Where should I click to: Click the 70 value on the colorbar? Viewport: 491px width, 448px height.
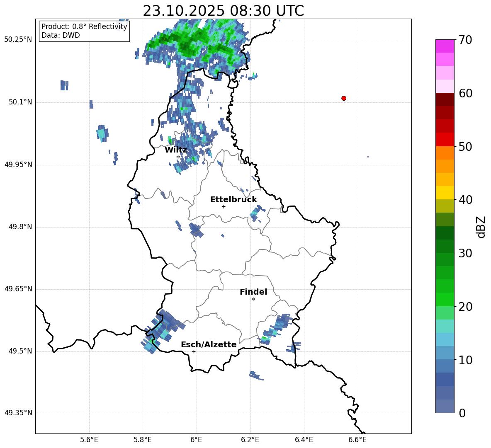click(x=466, y=40)
